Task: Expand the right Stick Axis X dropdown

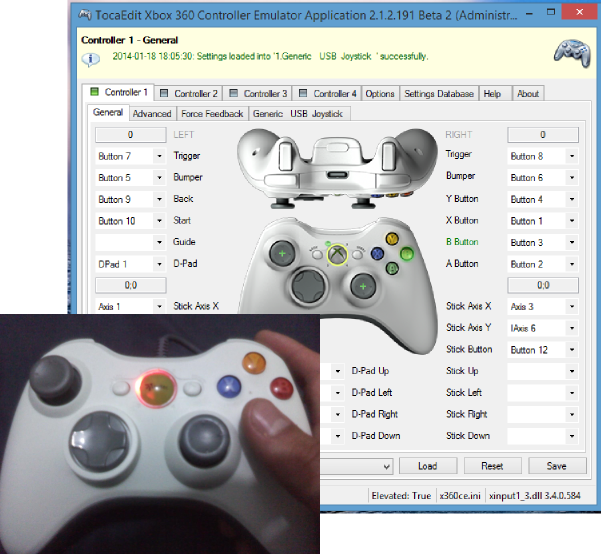Action: click(x=572, y=306)
